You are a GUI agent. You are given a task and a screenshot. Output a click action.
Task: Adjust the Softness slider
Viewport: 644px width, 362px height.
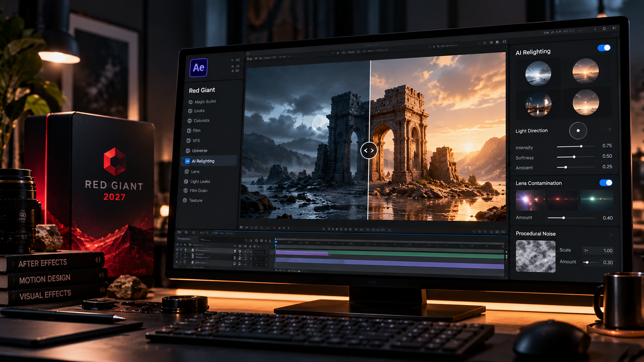(x=576, y=157)
